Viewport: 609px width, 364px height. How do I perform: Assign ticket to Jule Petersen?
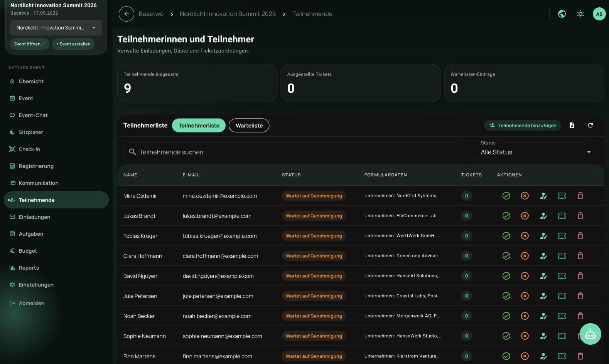(562, 296)
